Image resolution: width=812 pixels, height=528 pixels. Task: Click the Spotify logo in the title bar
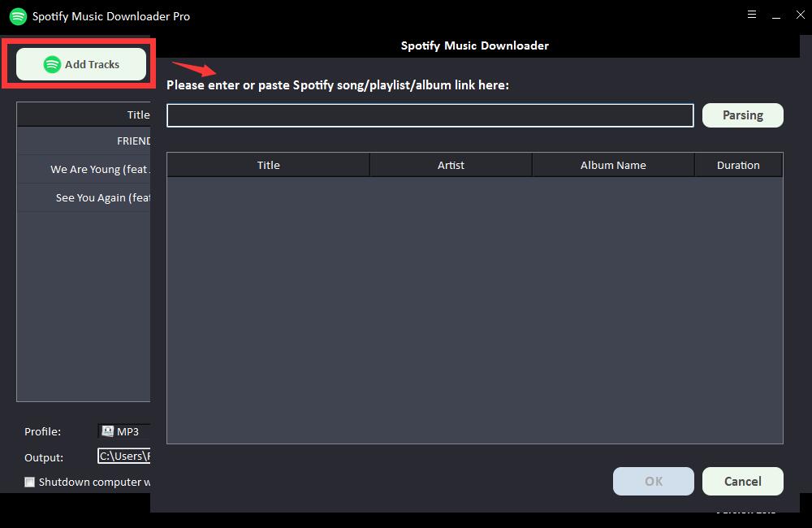[x=18, y=16]
